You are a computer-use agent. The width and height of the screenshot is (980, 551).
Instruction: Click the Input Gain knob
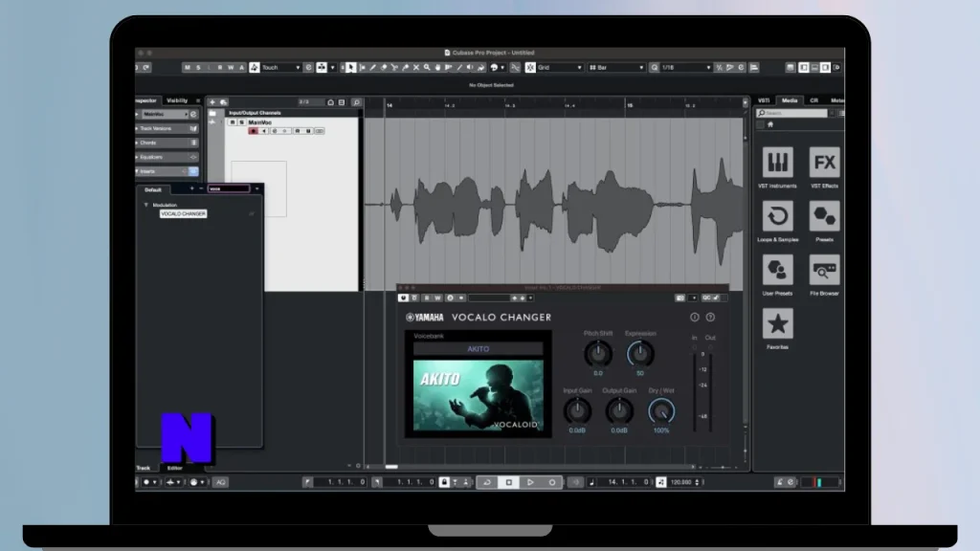point(577,411)
